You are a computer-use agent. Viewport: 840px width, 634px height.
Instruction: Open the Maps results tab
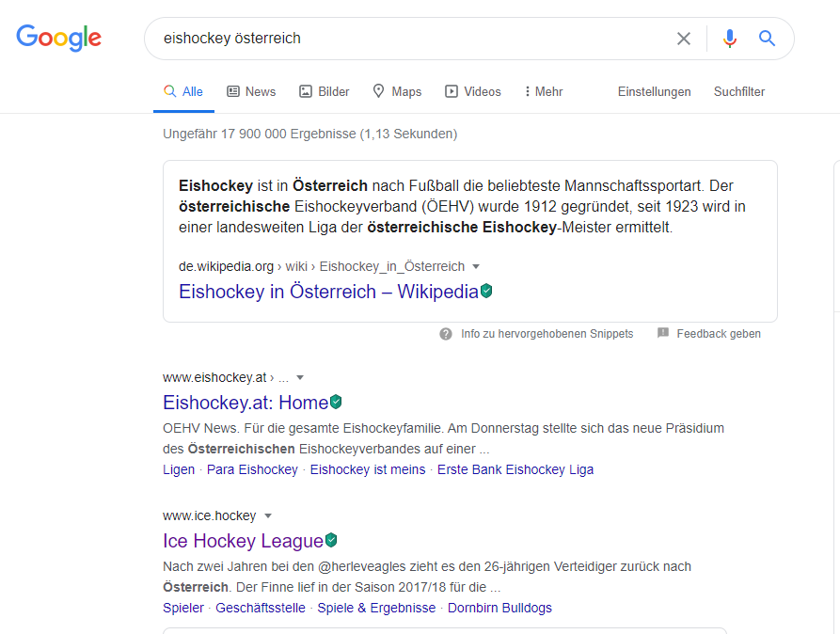point(397,91)
